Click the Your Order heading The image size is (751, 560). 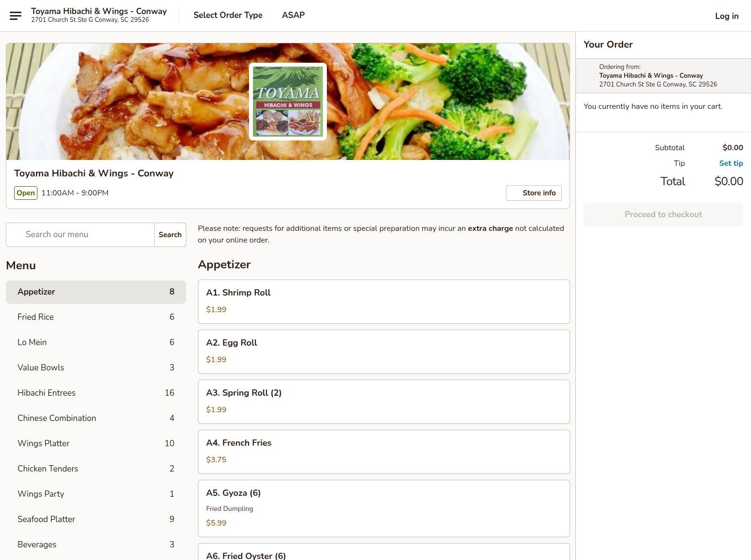608,45
